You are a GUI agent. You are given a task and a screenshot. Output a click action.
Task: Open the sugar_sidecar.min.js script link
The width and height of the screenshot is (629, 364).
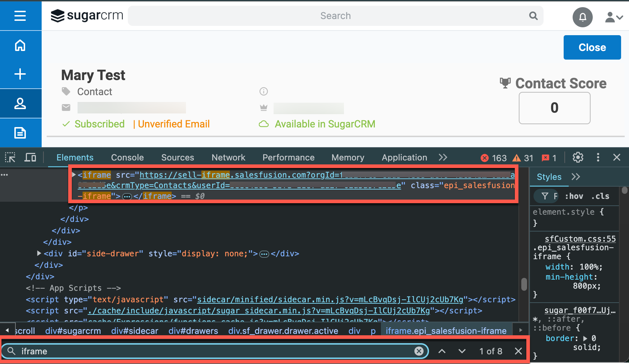click(x=259, y=311)
